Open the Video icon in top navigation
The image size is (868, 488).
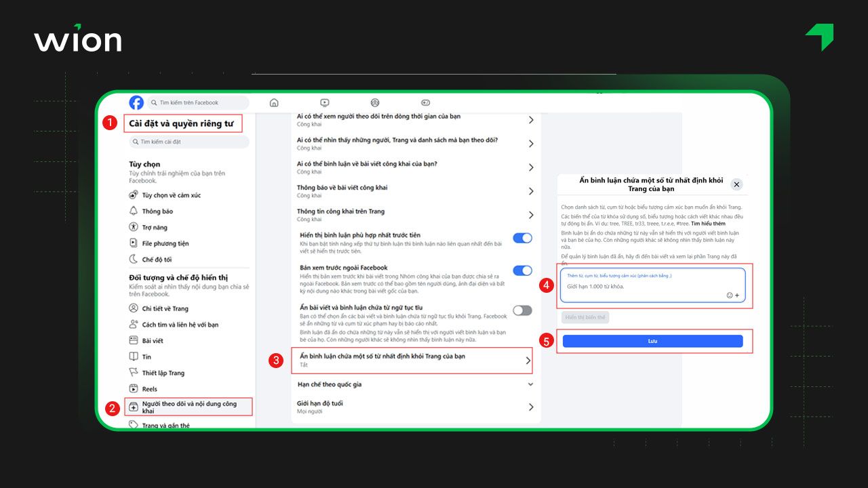(x=325, y=103)
